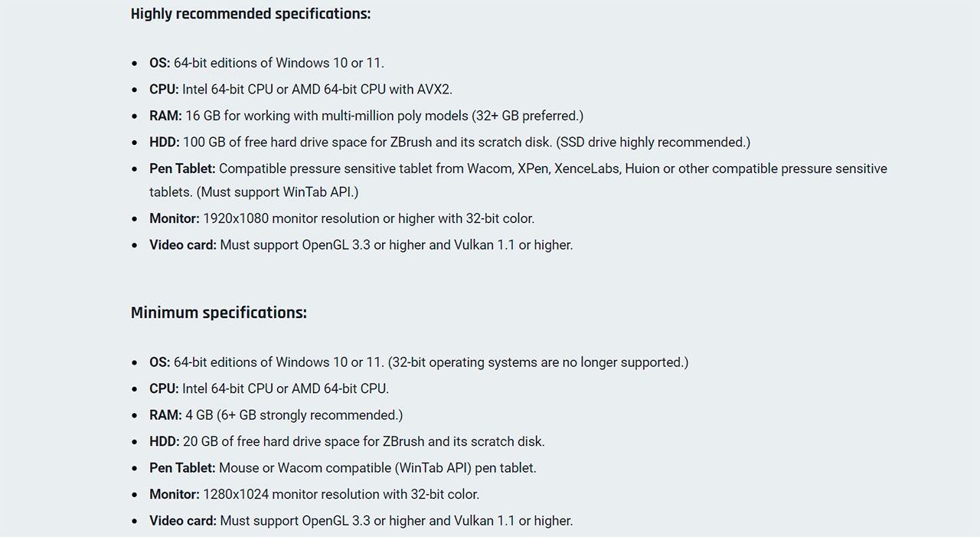The width and height of the screenshot is (980, 537).
Task: Click the "Highly recommended specifications:" heading
Action: tap(250, 14)
